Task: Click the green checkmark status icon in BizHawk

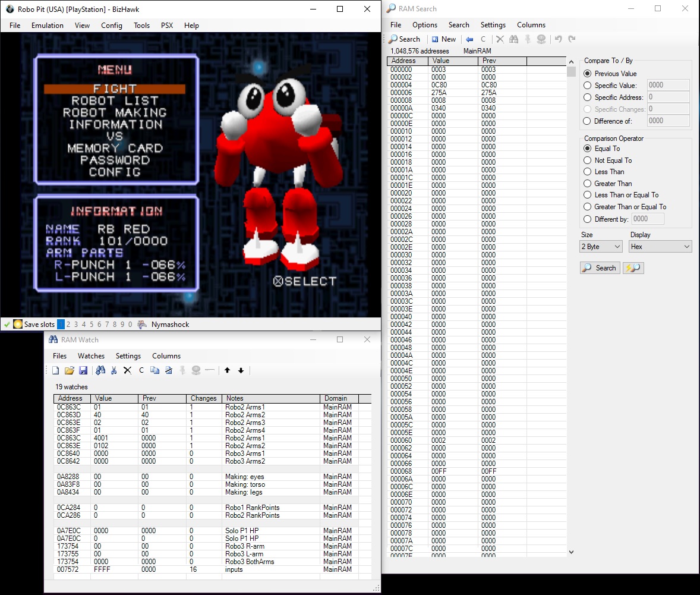Action: (x=7, y=325)
